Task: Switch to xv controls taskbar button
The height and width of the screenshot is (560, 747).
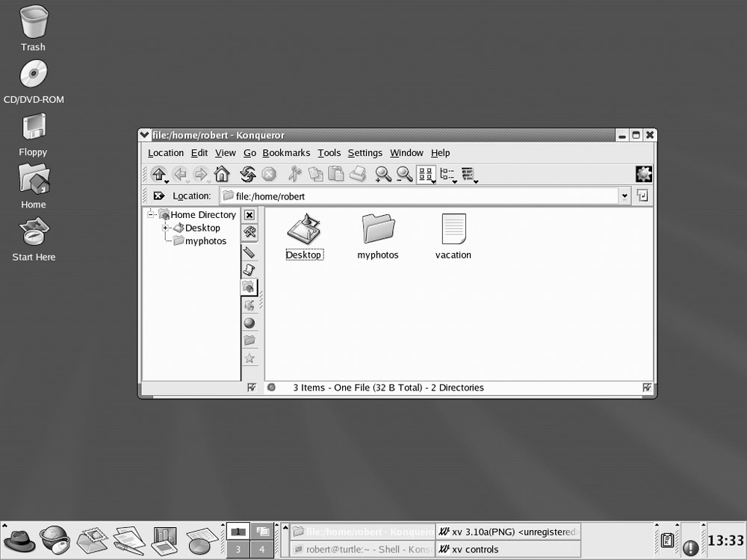Action: pyautogui.click(x=508, y=550)
